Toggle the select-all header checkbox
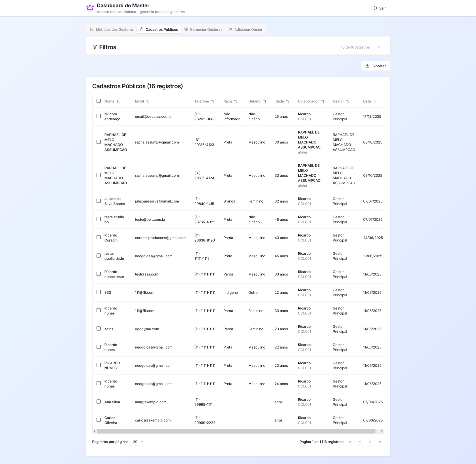This screenshot has width=476, height=464. (99, 101)
